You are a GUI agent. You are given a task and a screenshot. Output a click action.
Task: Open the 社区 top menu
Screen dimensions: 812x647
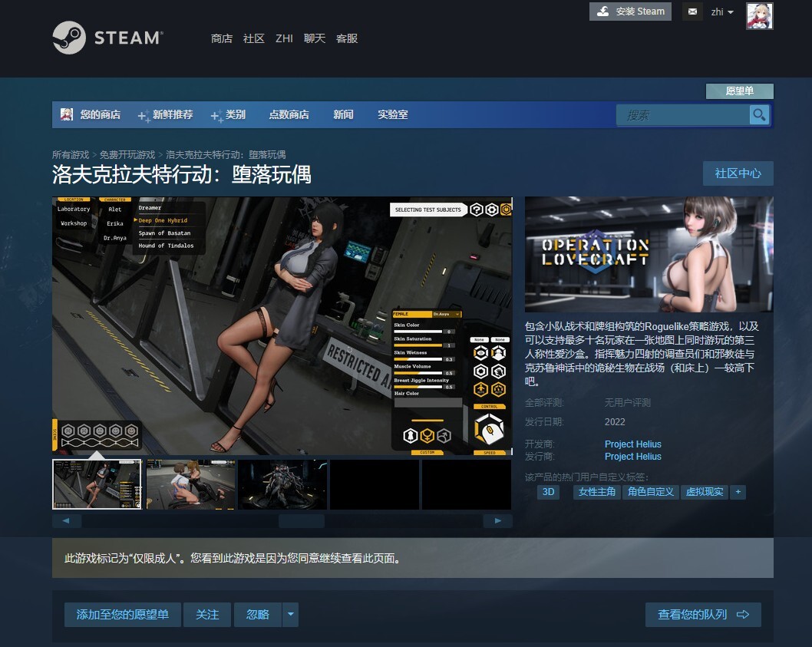(x=254, y=38)
